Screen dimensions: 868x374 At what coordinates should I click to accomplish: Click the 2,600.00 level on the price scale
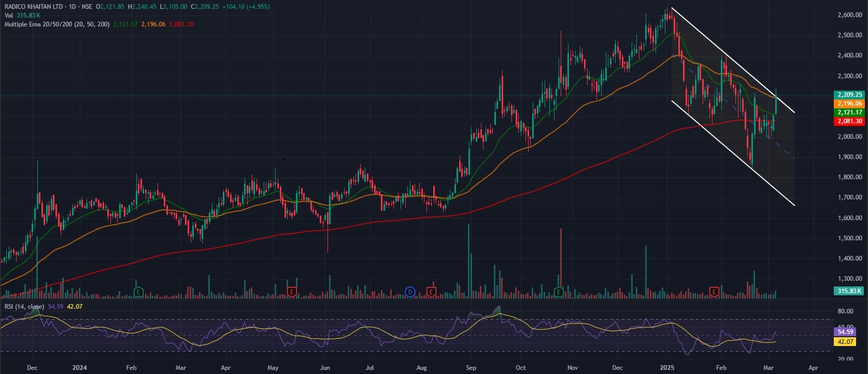pyautogui.click(x=849, y=15)
